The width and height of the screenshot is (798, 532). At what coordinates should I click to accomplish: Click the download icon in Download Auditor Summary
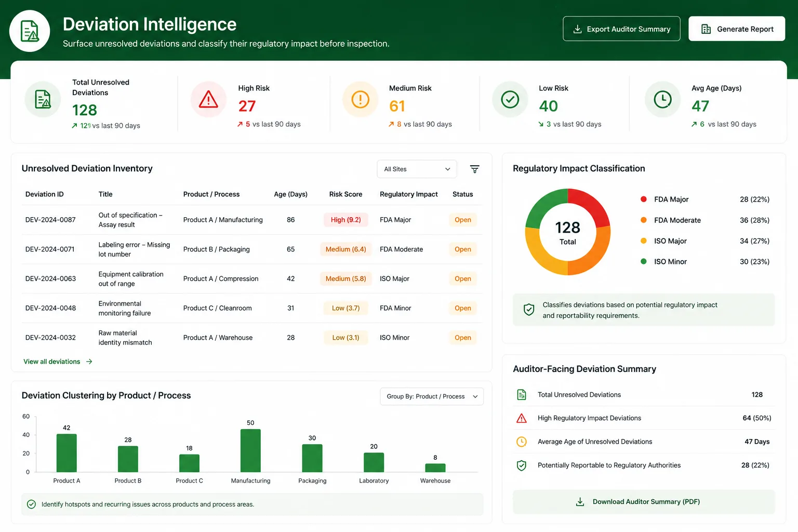580,502
